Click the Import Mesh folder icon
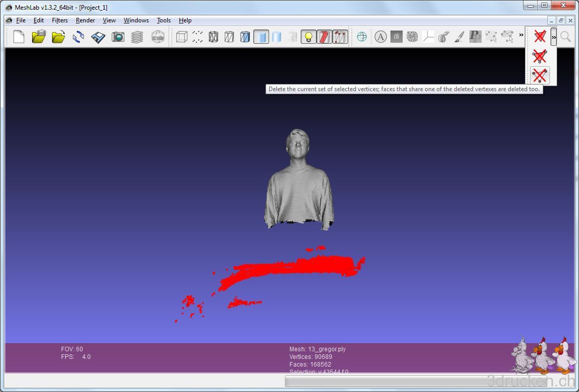The width and height of the screenshot is (579, 392). 58,37
